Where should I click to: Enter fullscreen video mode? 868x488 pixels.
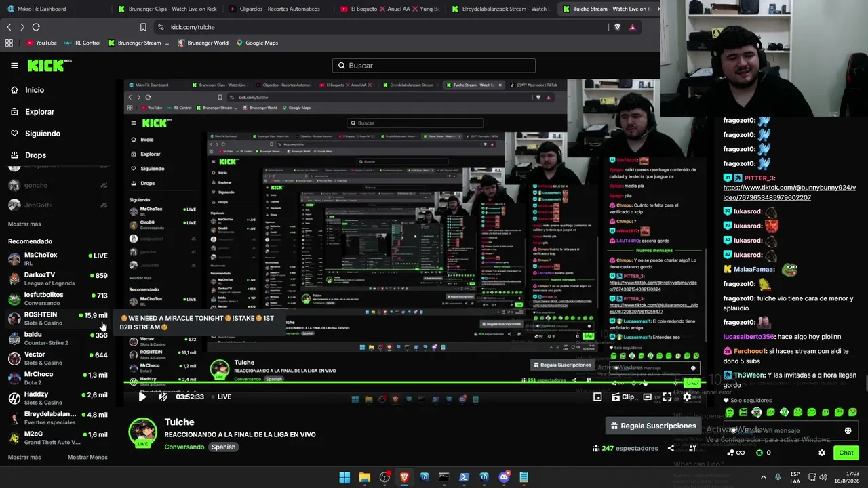667,397
